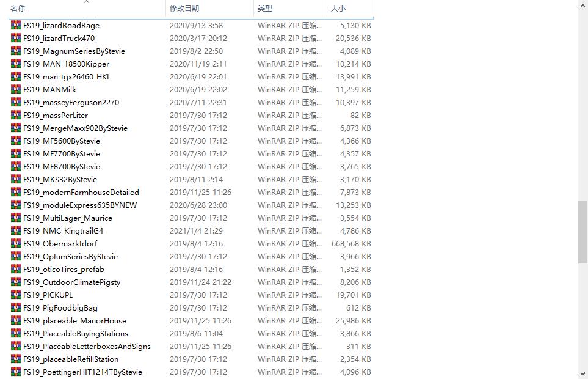Click the date 2020/3/17 20:12
The height and width of the screenshot is (379, 588).
198,39
